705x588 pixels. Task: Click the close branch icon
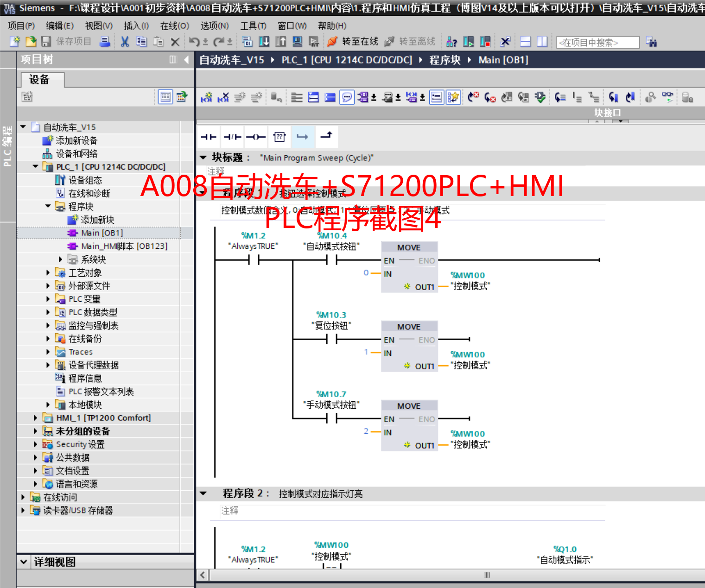[326, 136]
